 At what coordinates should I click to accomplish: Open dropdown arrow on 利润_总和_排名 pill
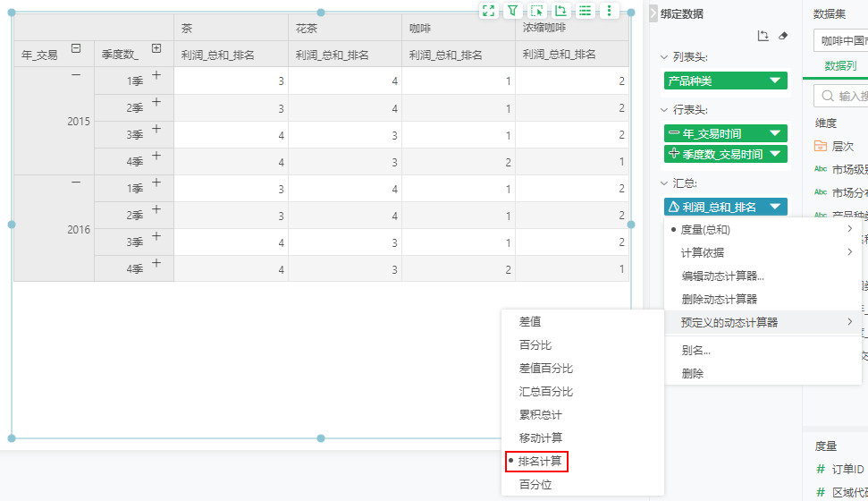(x=775, y=207)
